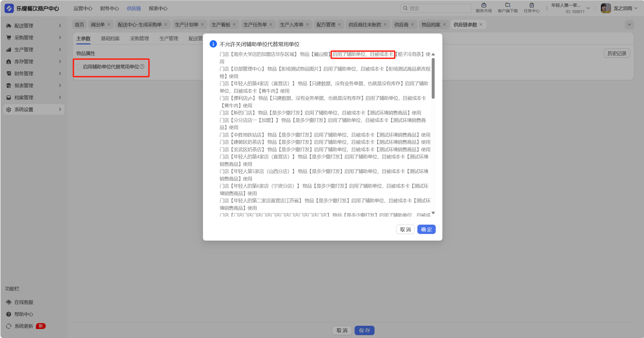Expand the 采购管理 chevron

coord(60,38)
